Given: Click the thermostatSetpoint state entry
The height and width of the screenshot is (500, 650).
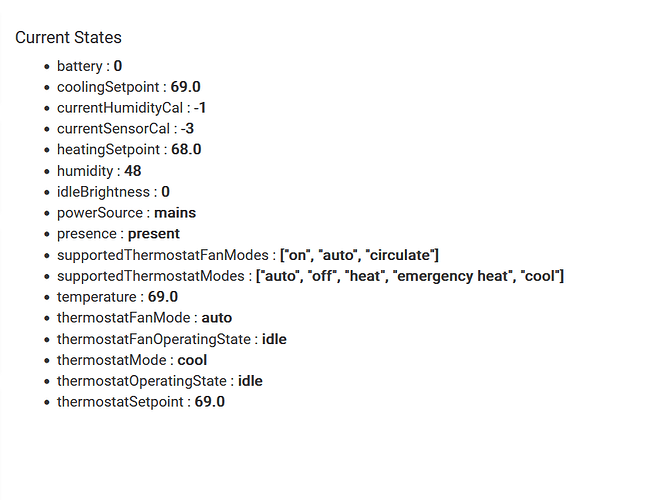Looking at the screenshot, I should [141, 402].
